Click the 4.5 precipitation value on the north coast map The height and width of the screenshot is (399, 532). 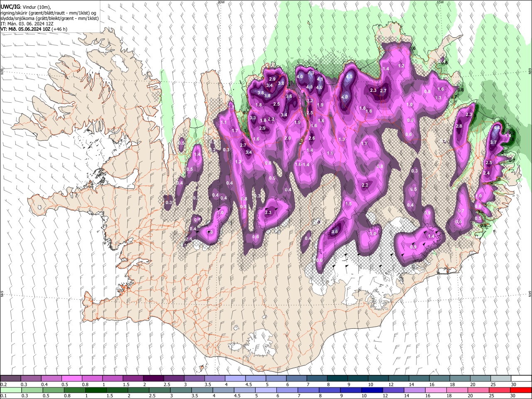349,76
